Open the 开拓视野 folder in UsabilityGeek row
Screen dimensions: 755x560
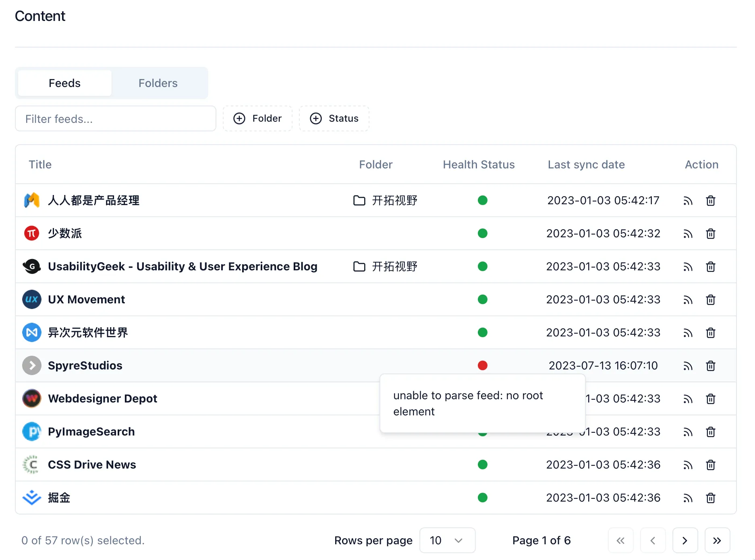pos(386,266)
